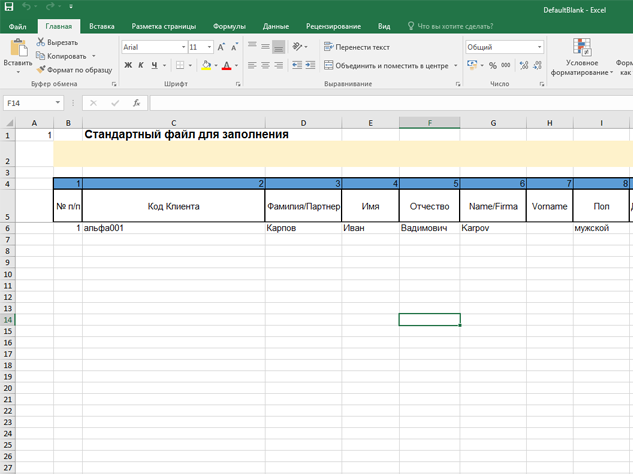Align text right

pos(279,65)
